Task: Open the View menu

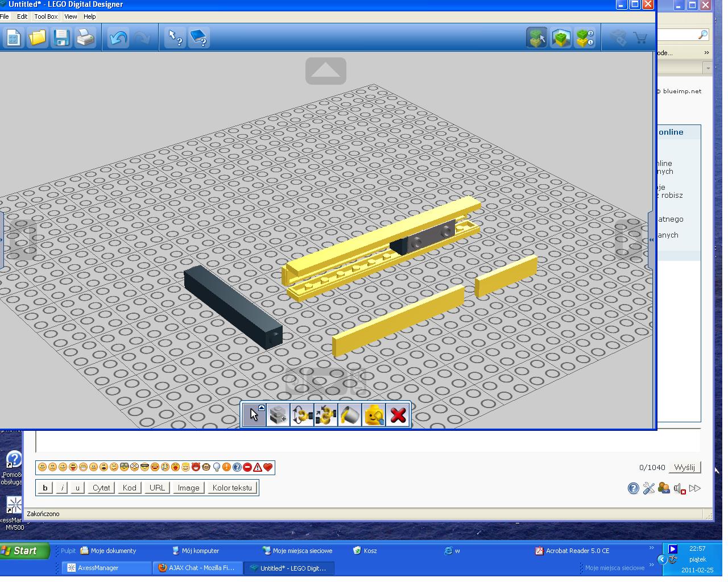Action: point(71,16)
